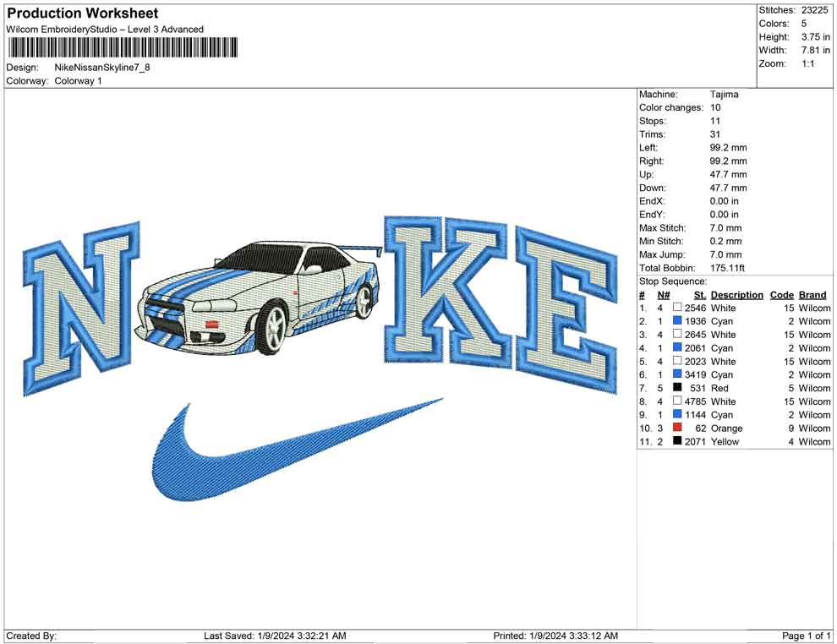The image size is (837, 644).
Task: Select the white thread swatch at stop 3
Action: click(x=678, y=335)
